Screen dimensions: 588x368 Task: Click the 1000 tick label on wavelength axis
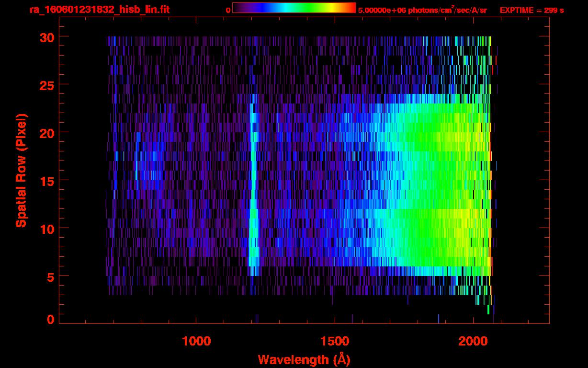click(196, 341)
